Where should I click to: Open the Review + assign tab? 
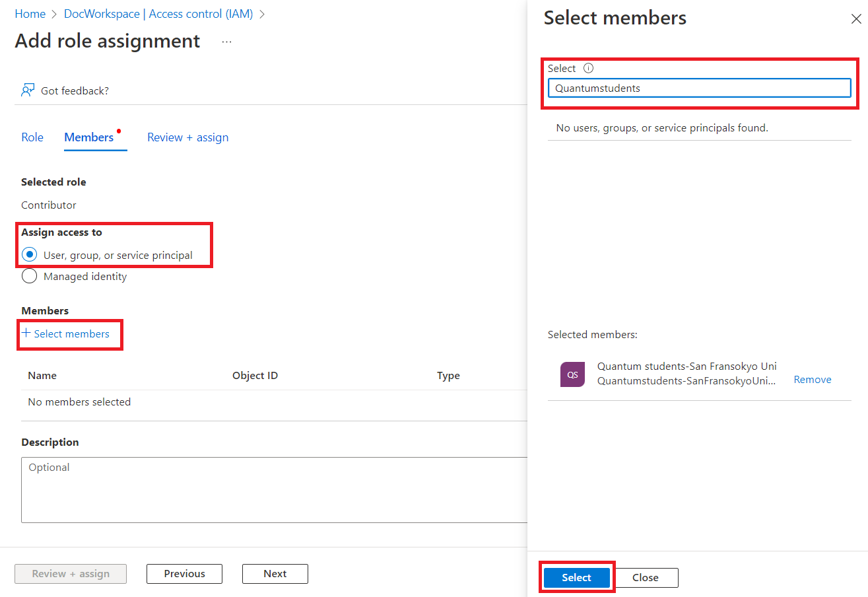pyautogui.click(x=187, y=137)
